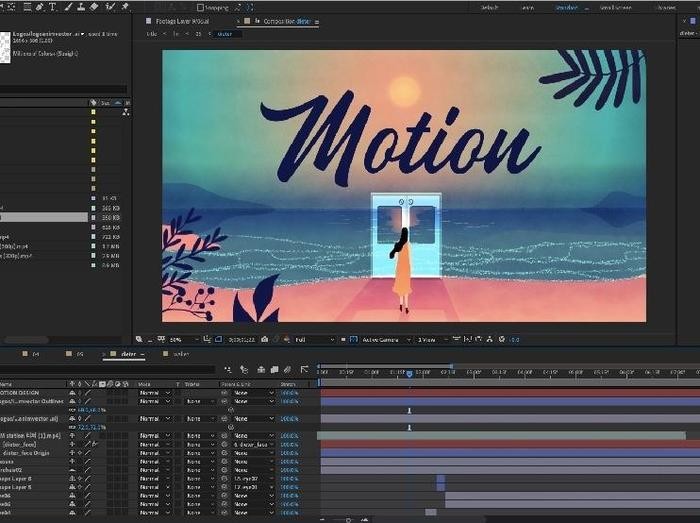The height and width of the screenshot is (523, 700).
Task: Click the 72.5,72.5% scale value
Action: pos(92,428)
